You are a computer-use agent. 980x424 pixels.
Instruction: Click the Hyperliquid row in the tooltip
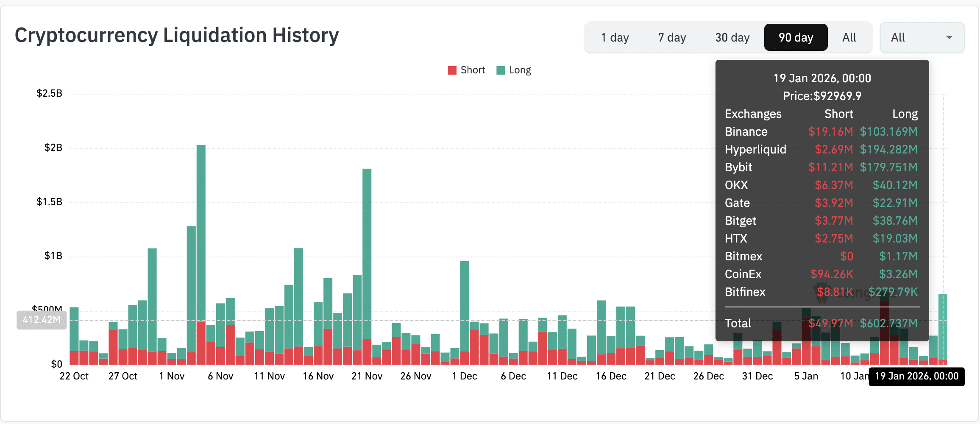pyautogui.click(x=821, y=150)
